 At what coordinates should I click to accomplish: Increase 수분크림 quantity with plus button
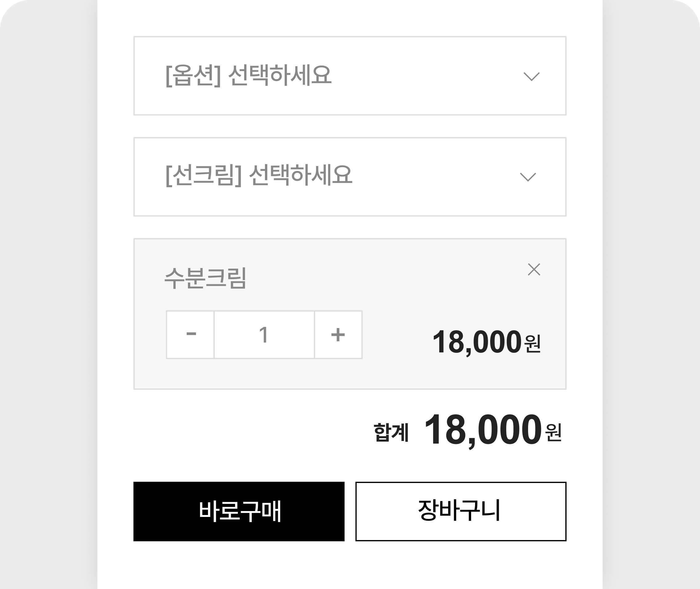[338, 335]
